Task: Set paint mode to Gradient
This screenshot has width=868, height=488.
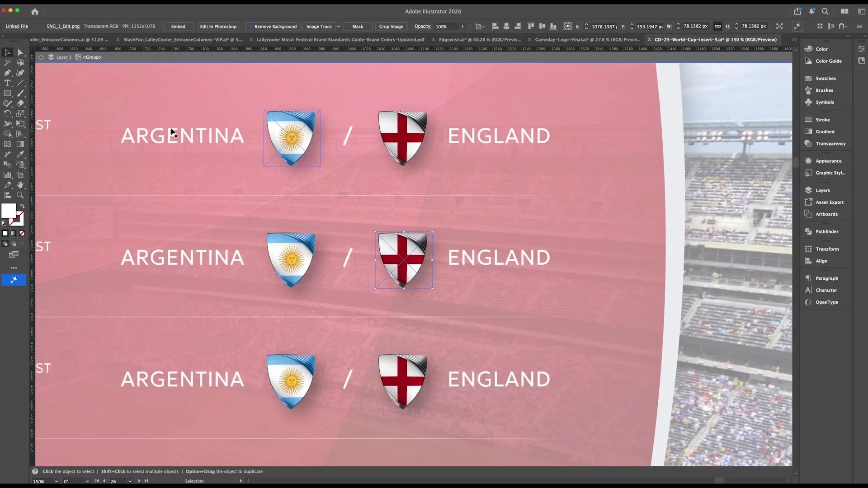Action: [14, 233]
